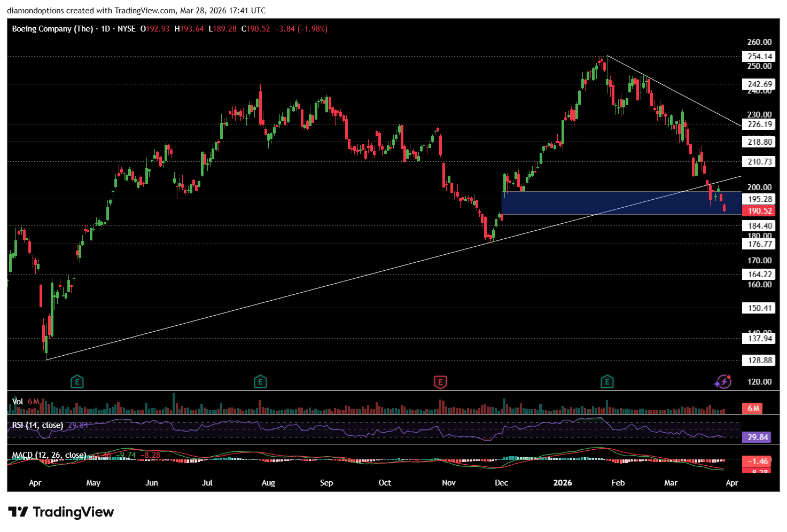This screenshot has width=787, height=532.
Task: Click the Oct time axis label
Action: click(385, 483)
